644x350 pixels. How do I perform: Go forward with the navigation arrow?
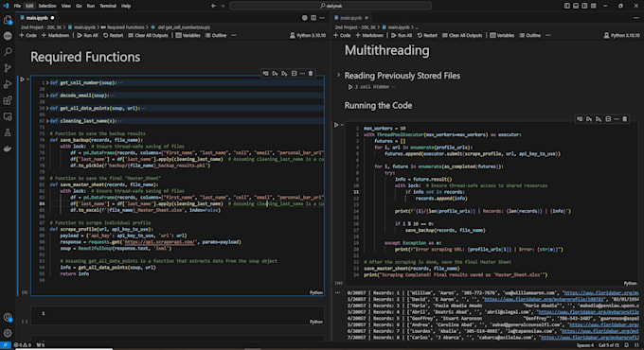(223, 6)
